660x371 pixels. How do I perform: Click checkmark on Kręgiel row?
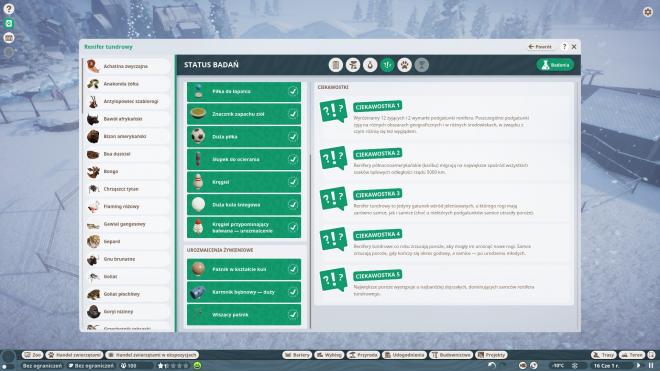pos(293,182)
